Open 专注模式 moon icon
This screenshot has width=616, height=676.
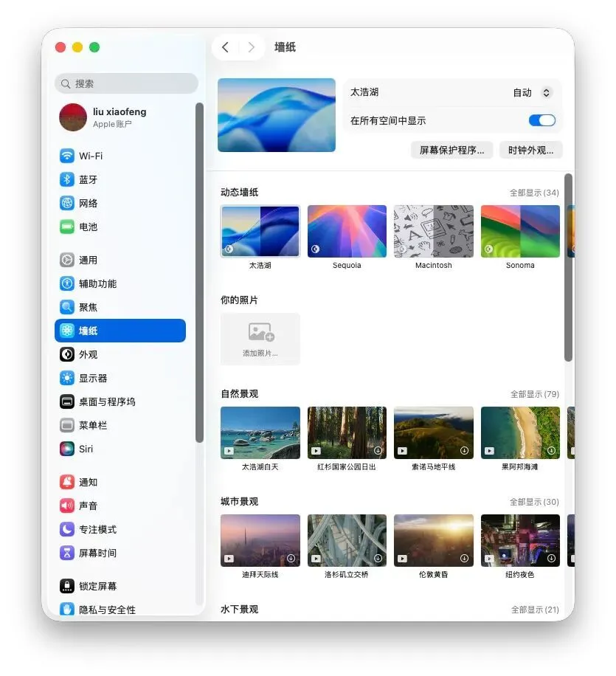coord(67,529)
